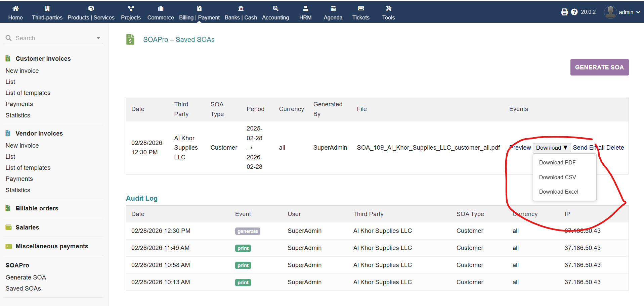This screenshot has height=306, width=644.
Task: Click the Home house icon
Action: click(x=15, y=8)
